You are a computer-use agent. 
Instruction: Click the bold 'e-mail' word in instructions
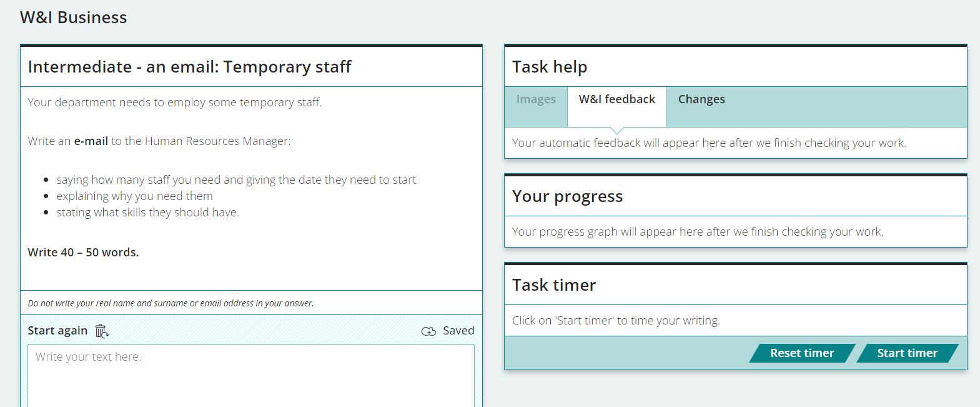(91, 141)
